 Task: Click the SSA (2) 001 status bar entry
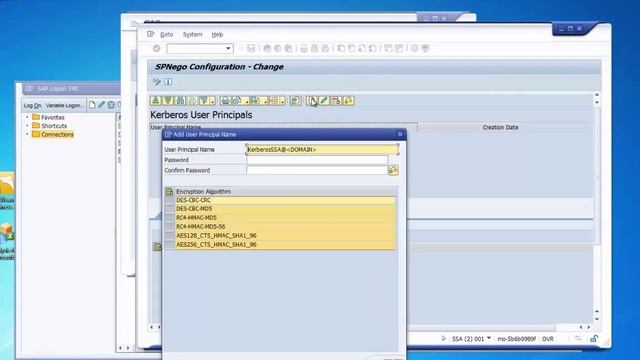click(467, 339)
